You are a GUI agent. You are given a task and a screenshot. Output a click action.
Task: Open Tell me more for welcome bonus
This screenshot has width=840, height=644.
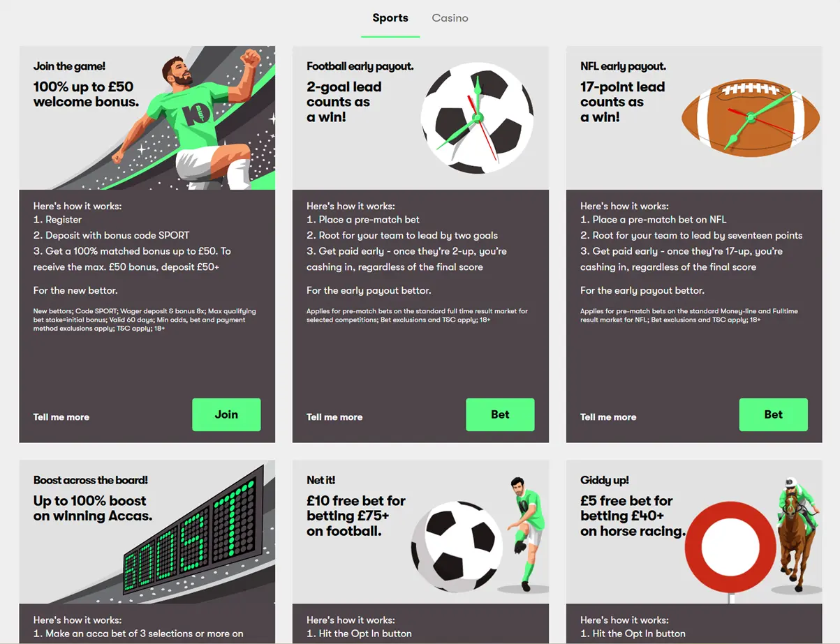coord(61,417)
